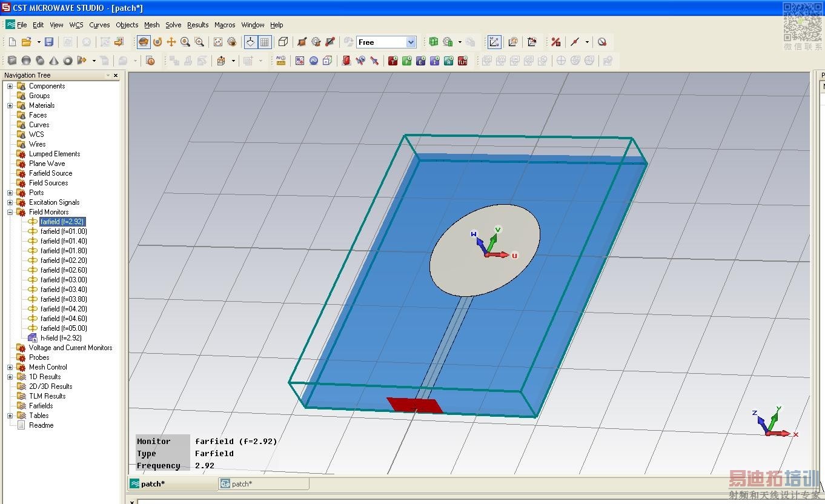The image size is (825, 504).
Task: Expand the Excitation Signals node
Action: coord(10,202)
